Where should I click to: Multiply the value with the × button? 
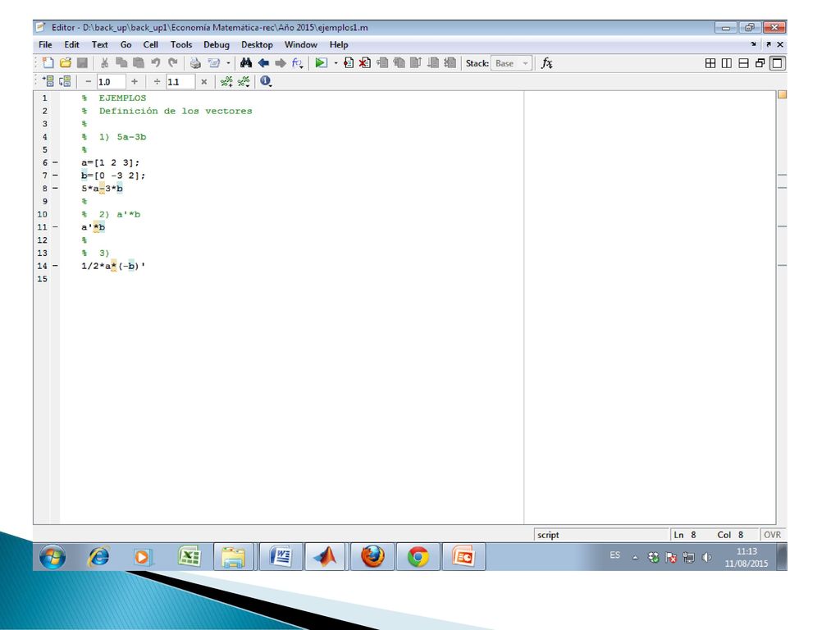click(x=203, y=81)
